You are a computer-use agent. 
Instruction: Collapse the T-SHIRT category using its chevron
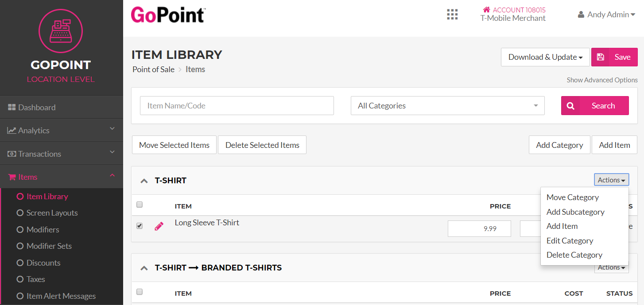pyautogui.click(x=144, y=181)
